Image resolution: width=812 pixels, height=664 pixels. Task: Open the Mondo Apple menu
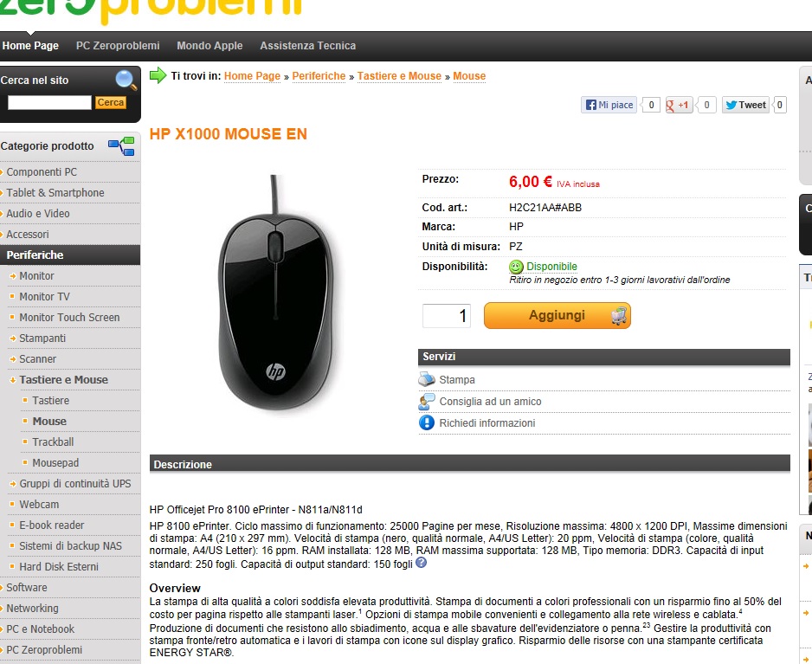coord(209,46)
